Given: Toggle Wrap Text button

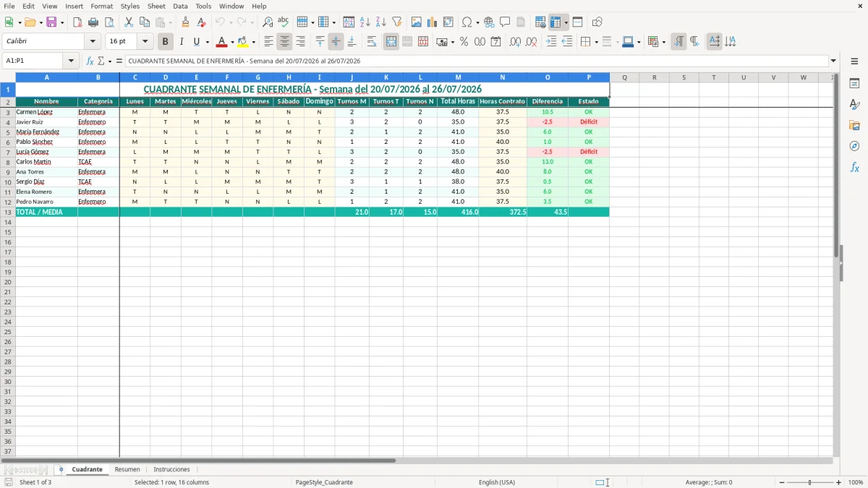Looking at the screenshot, I should coord(372,42).
